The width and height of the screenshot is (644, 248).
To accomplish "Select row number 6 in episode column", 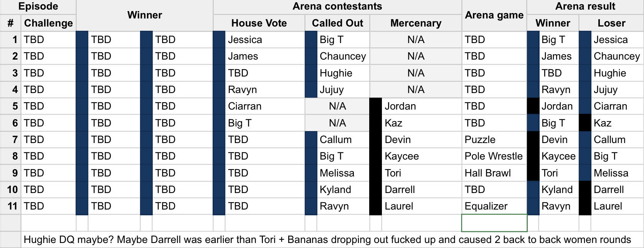I will 10,123.
